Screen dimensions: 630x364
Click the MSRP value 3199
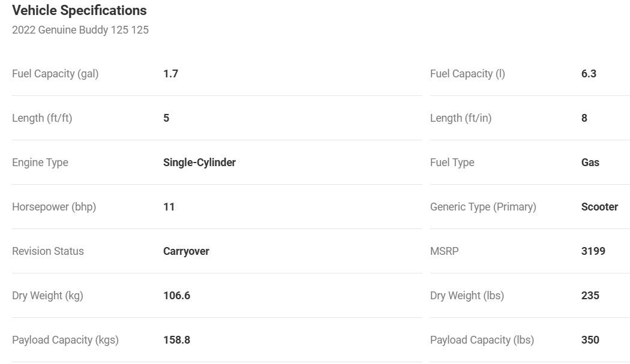click(593, 251)
